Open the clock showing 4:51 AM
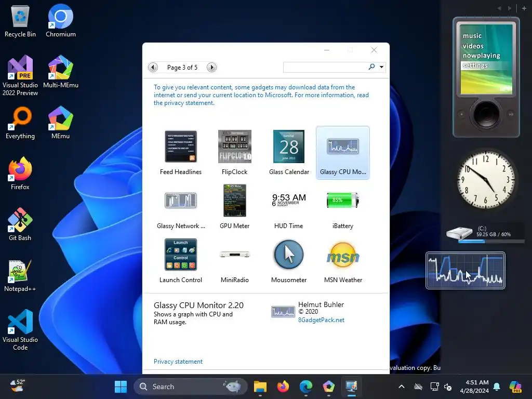Screen dimensions: 532x399 click(474, 387)
